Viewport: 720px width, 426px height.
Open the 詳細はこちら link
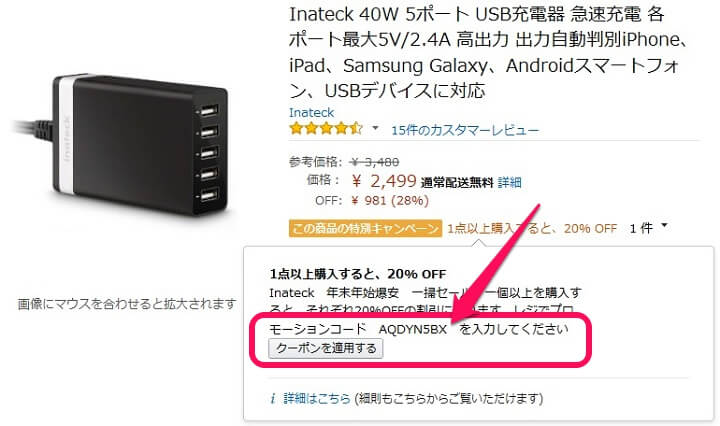click(x=316, y=398)
